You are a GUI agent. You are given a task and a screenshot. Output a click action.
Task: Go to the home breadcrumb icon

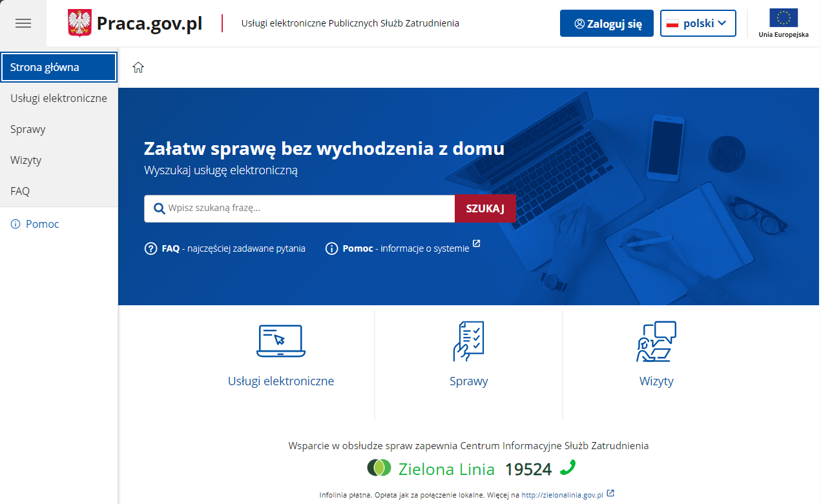click(138, 67)
